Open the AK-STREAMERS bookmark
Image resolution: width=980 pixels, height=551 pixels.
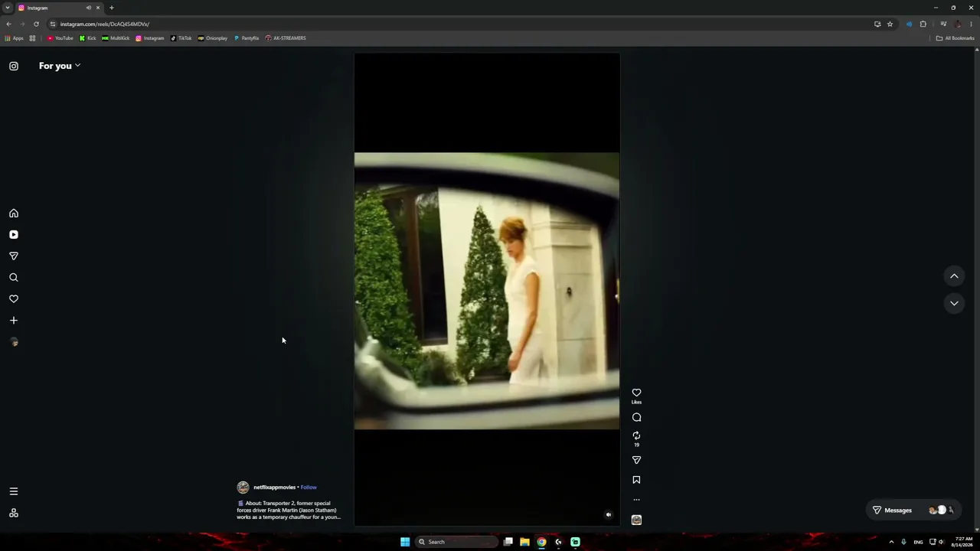[286, 38]
